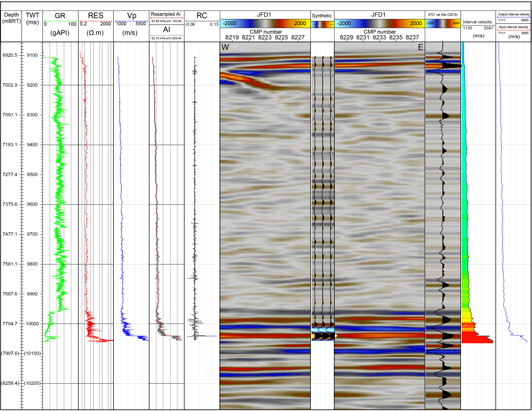532x411 pixels.
Task: Click the Vp track header
Action: coord(131,16)
